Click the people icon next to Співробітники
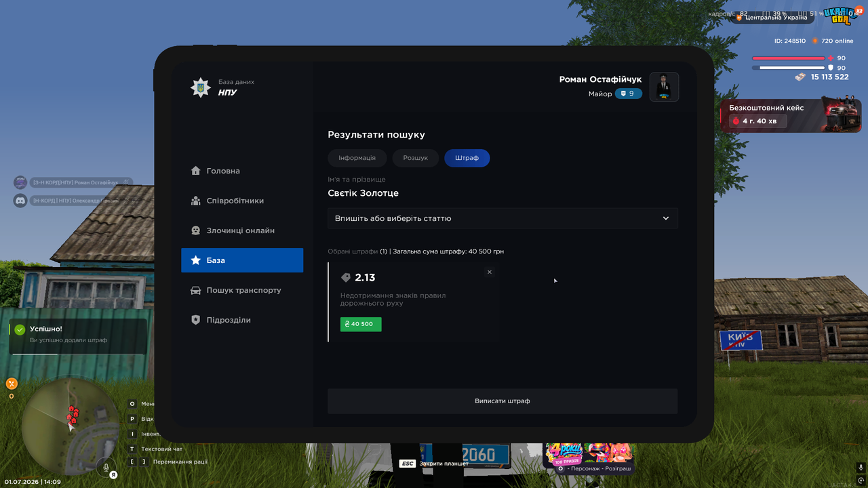This screenshot has height=488, width=868. click(x=196, y=201)
